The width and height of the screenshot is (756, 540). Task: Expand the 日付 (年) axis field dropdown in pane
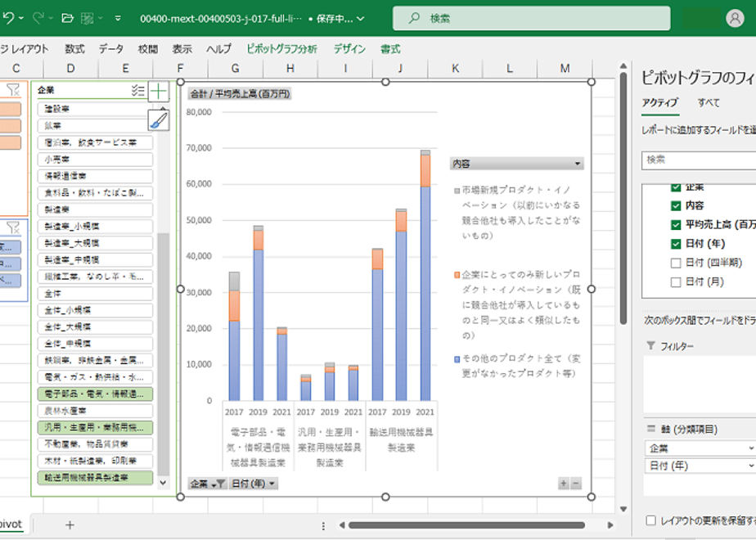click(x=751, y=466)
